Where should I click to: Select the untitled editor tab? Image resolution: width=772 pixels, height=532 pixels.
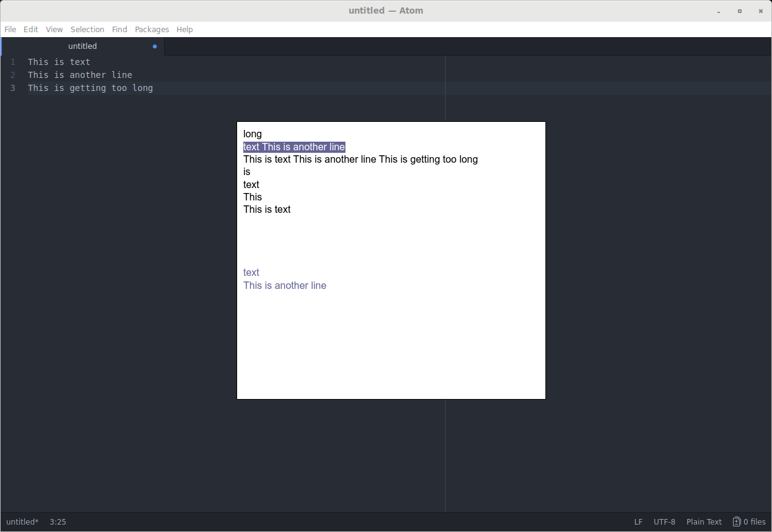coord(82,46)
